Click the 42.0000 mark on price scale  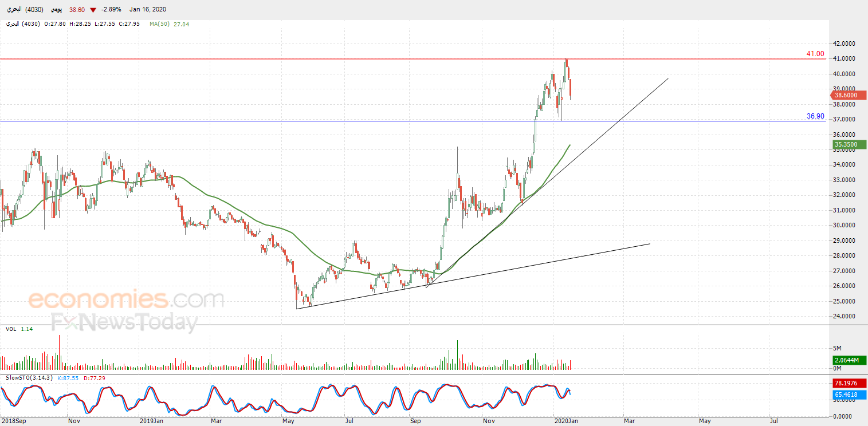845,44
